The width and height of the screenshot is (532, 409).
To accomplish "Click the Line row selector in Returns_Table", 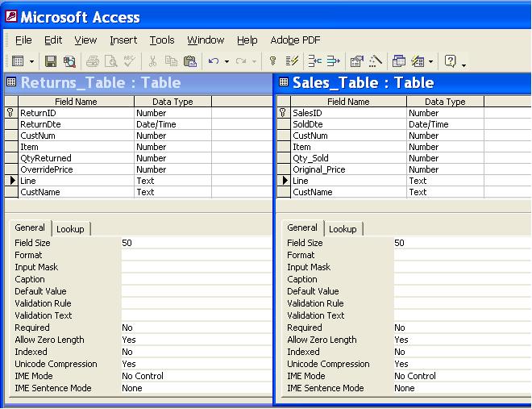I will [x=10, y=181].
